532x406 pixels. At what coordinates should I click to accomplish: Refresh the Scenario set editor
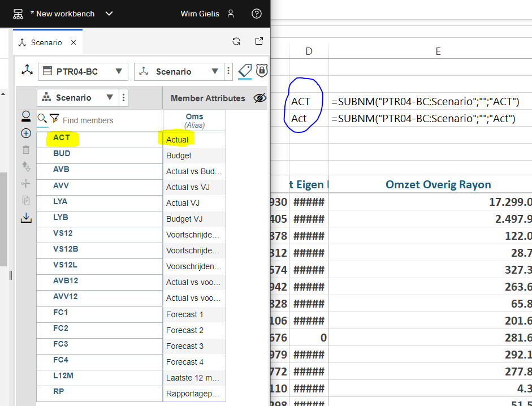tap(236, 41)
